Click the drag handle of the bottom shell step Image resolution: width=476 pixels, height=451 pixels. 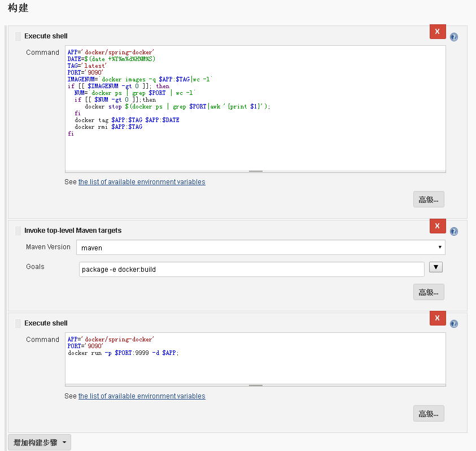tap(18, 322)
